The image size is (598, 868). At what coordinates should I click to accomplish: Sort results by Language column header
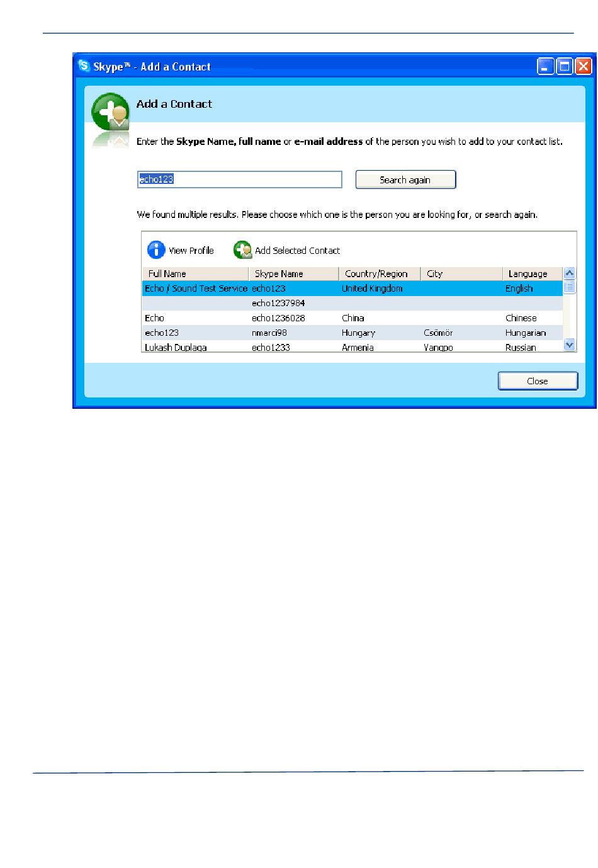point(533,274)
